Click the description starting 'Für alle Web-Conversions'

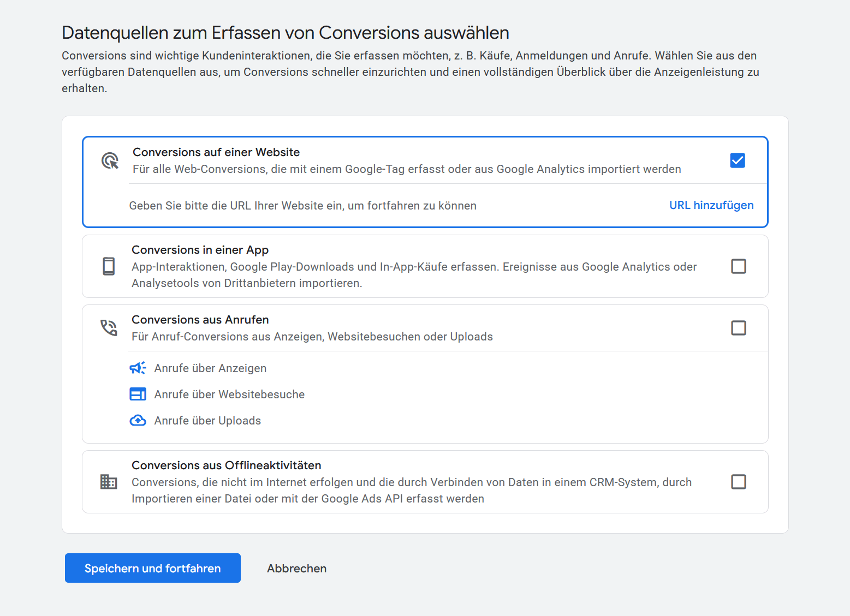pyautogui.click(x=407, y=169)
